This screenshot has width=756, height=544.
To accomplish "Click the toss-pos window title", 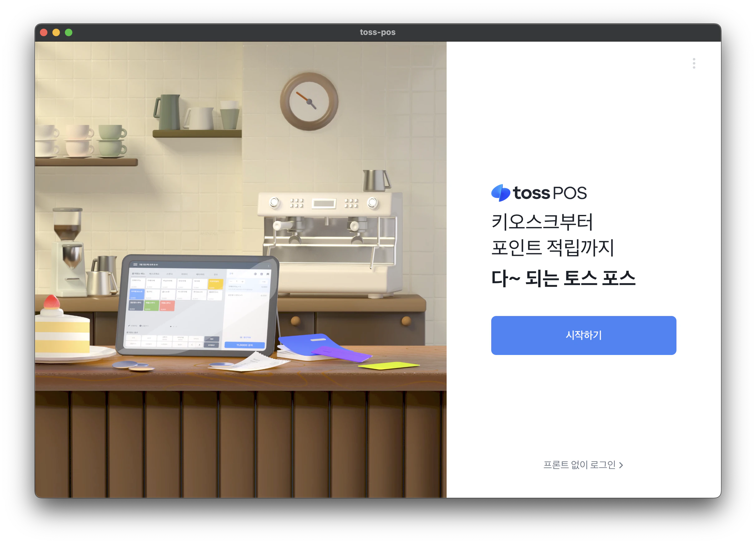I will [378, 32].
